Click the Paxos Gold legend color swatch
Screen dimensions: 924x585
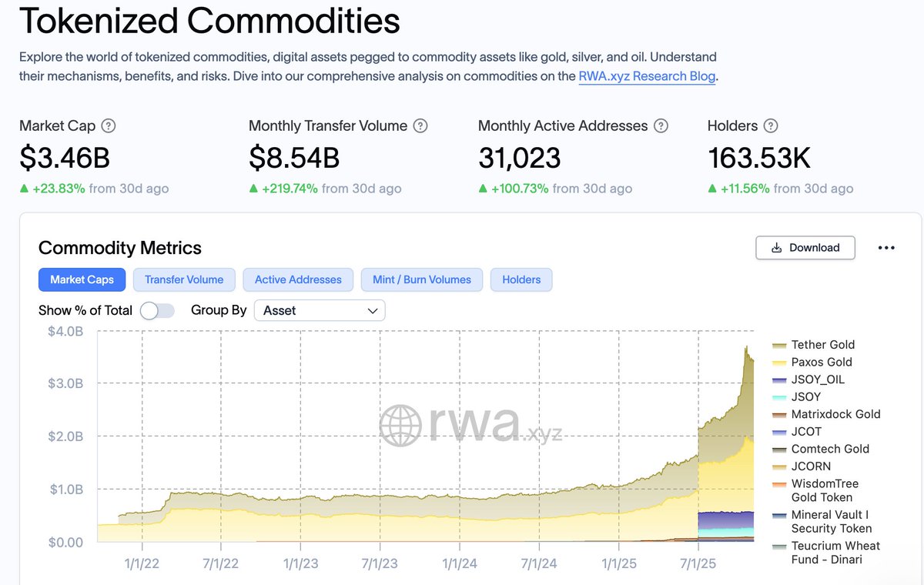click(779, 362)
